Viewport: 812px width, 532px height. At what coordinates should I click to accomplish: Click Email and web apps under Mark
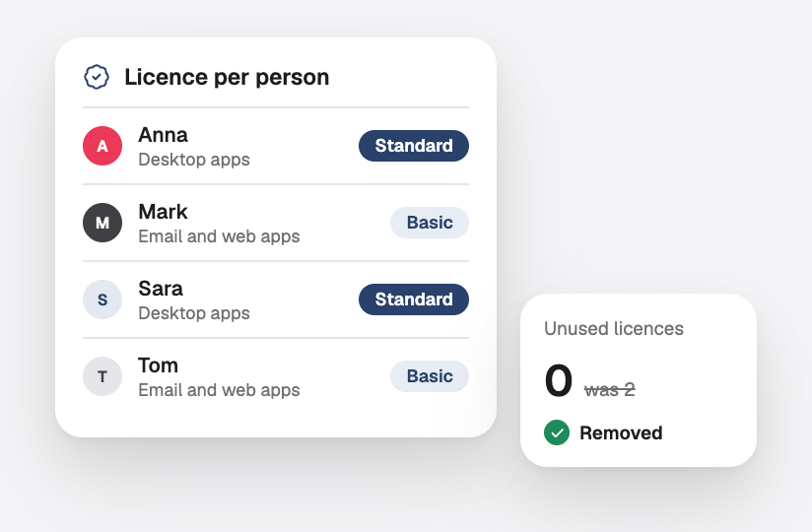coord(219,236)
